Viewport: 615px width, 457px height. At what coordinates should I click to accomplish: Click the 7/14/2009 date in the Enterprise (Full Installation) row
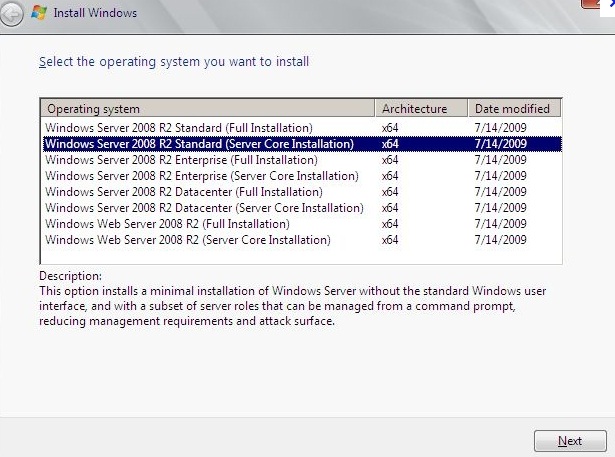click(500, 160)
